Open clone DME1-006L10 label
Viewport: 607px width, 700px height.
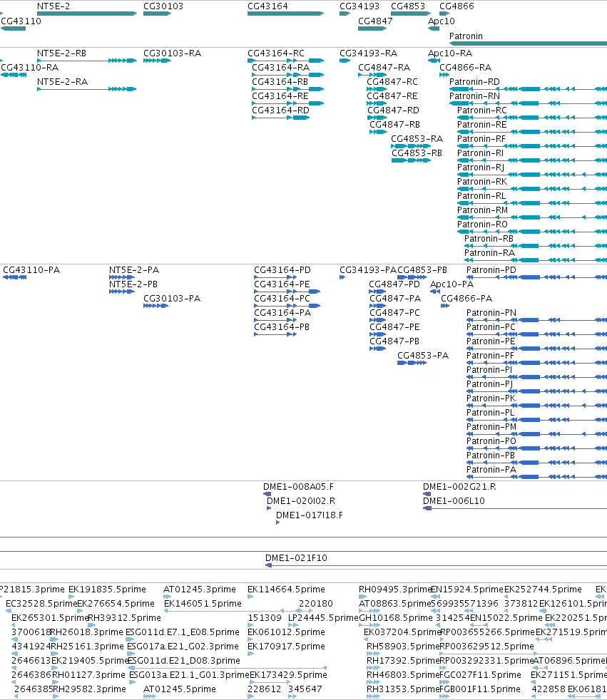coord(454,501)
